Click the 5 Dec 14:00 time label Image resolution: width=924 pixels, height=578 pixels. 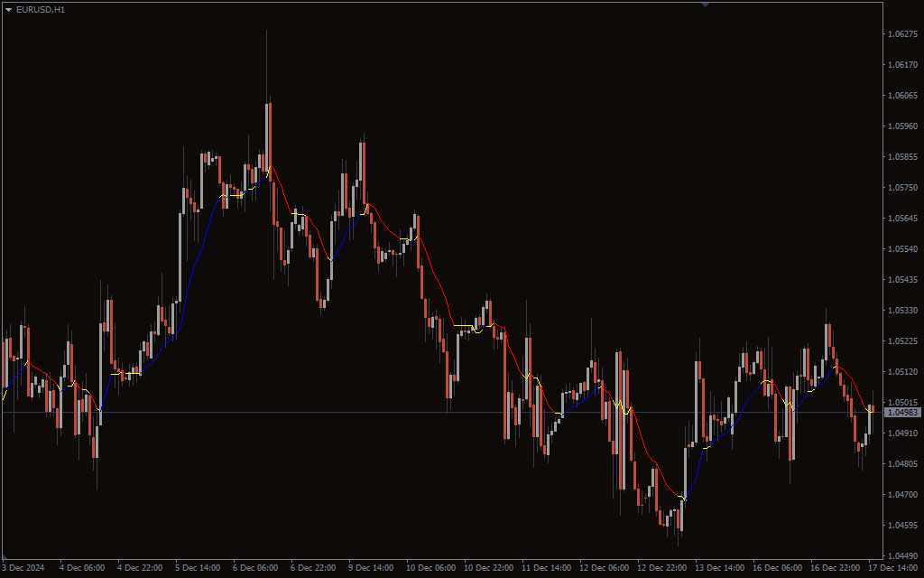(198, 568)
